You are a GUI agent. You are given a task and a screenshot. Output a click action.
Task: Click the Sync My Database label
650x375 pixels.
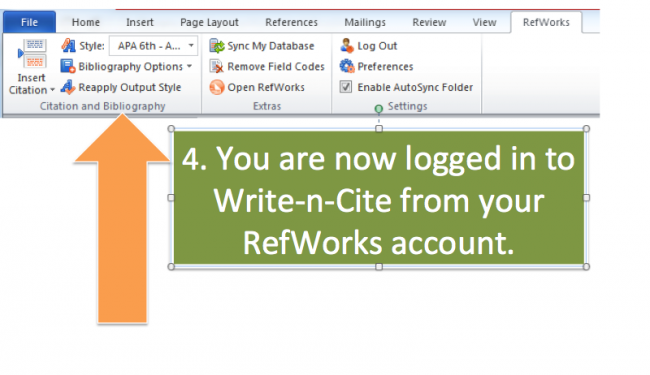click(271, 46)
